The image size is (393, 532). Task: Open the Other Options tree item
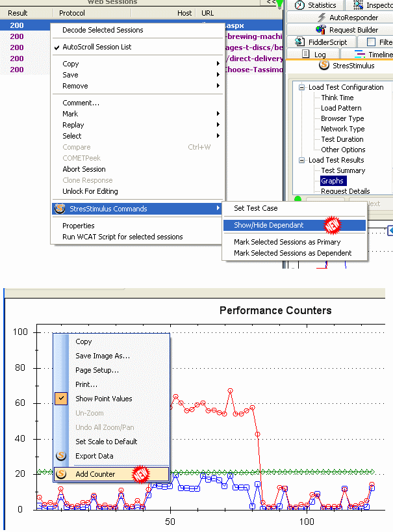(x=343, y=150)
